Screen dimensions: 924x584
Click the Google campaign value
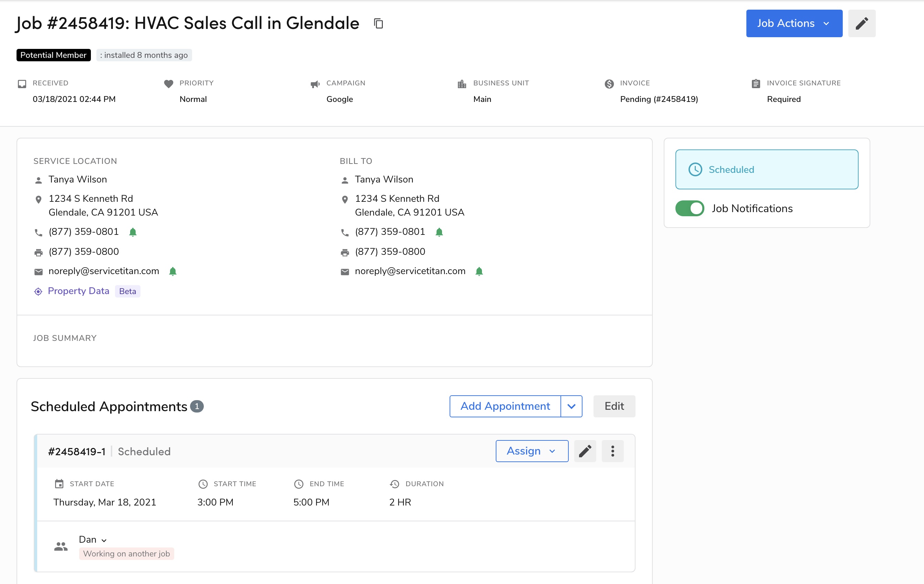(x=339, y=99)
